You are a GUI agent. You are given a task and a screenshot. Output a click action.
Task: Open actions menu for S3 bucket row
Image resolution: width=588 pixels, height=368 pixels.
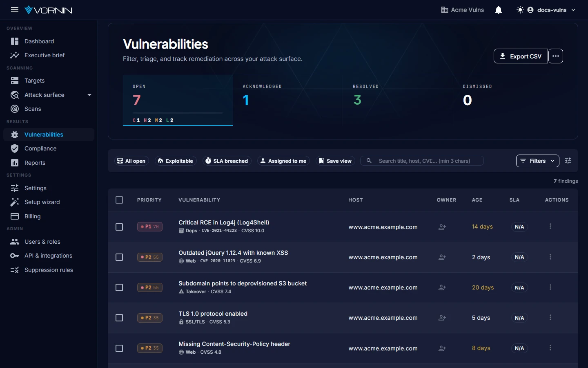pos(550,287)
